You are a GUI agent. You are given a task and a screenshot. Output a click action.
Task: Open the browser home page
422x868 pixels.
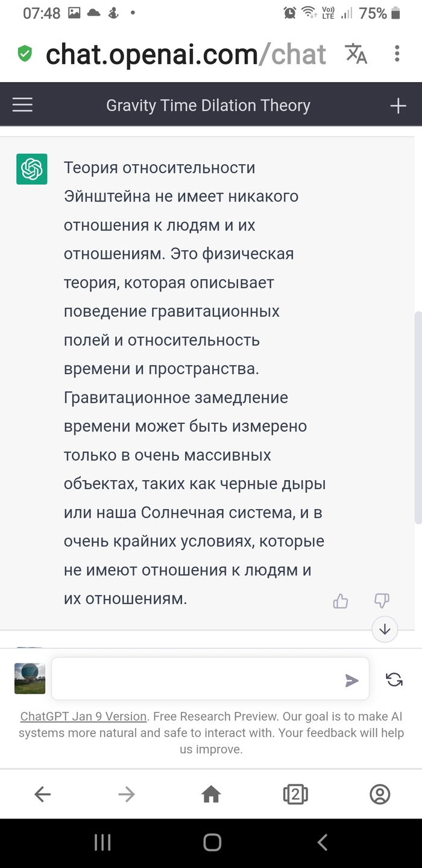[211, 794]
